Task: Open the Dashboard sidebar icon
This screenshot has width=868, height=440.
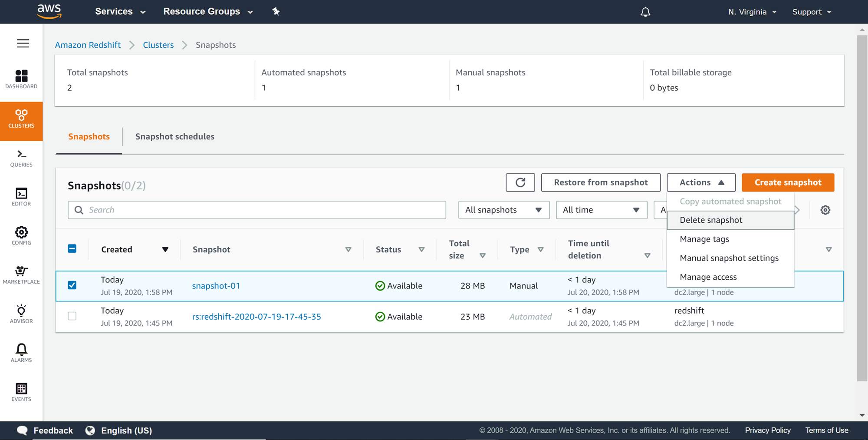Action: (21, 79)
